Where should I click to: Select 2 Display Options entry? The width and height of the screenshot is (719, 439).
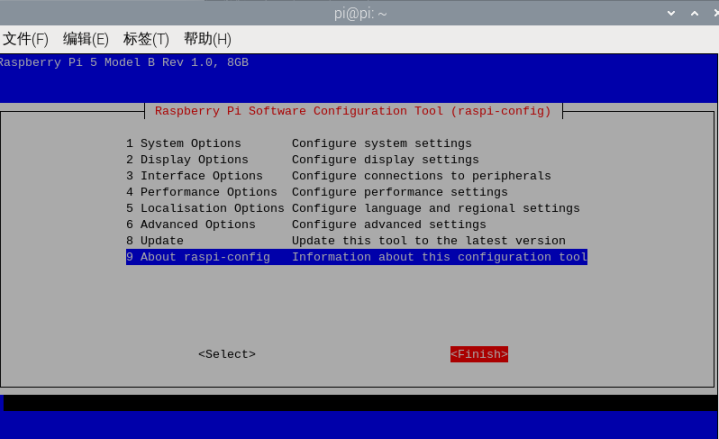click(x=356, y=160)
